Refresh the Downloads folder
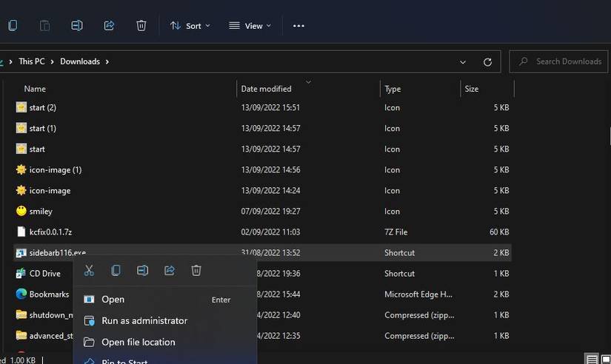The image size is (611, 364). [x=487, y=62]
